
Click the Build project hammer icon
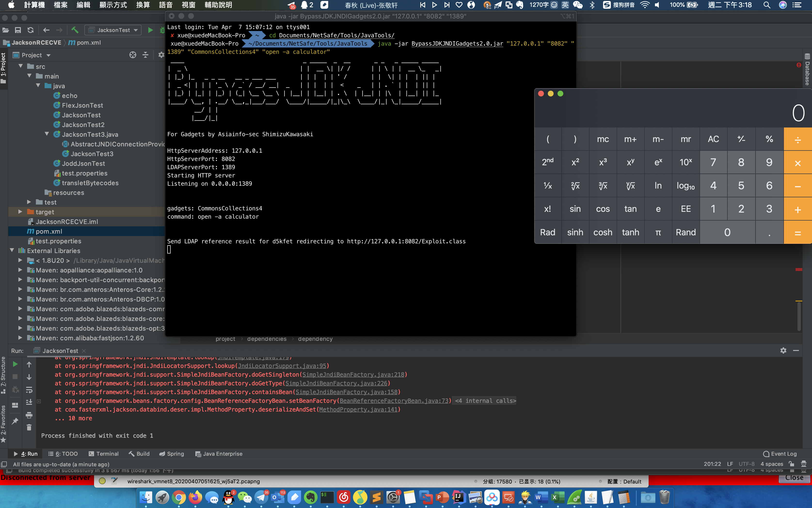click(75, 30)
